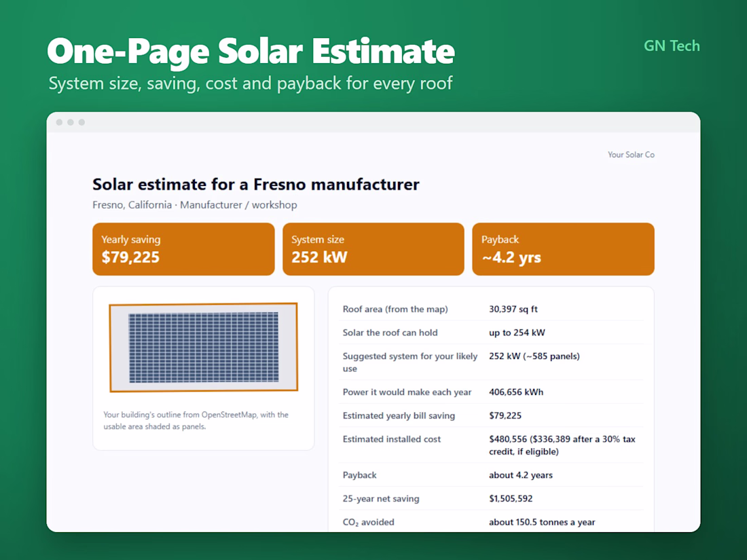
Task: Select the System size 252 kW card
Action: point(373,249)
